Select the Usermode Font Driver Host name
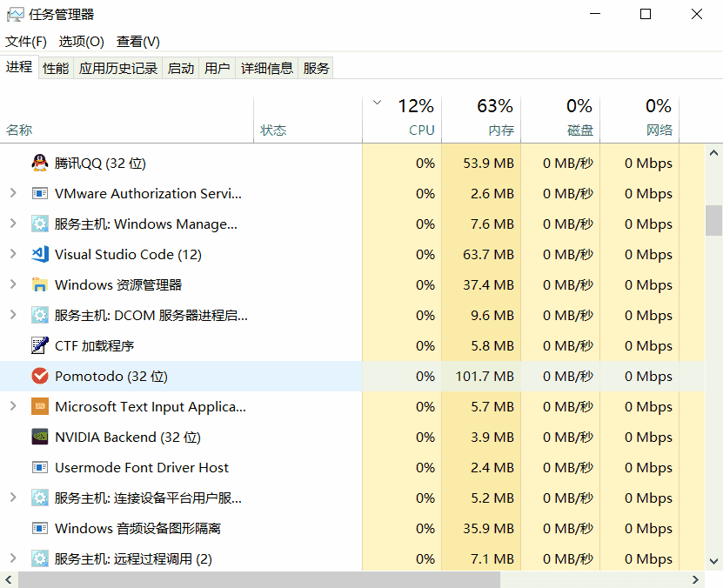The width and height of the screenshot is (723, 588). (x=142, y=467)
